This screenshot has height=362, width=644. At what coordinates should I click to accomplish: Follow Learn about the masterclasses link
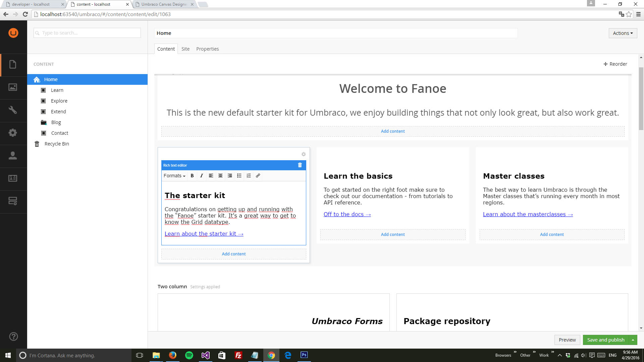point(528,214)
